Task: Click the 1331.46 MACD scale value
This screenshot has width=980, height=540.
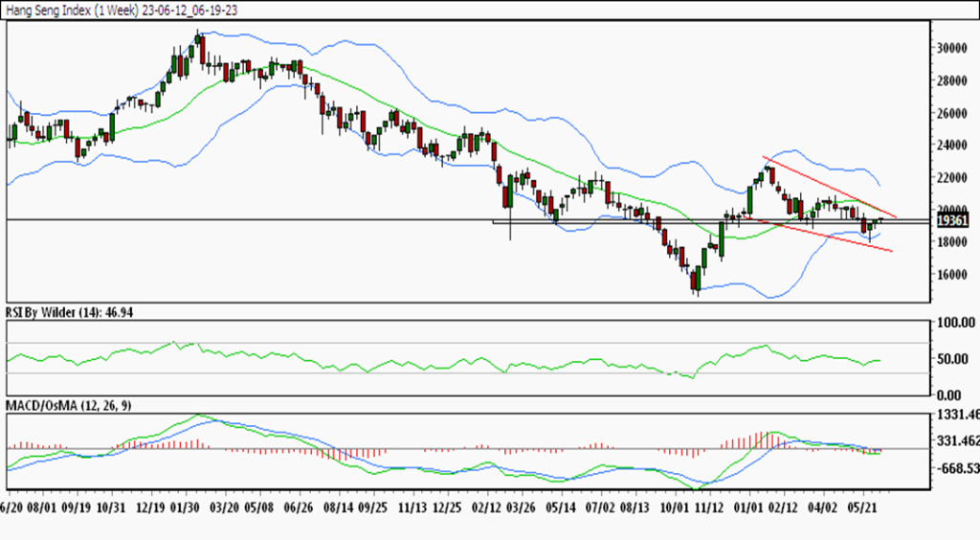Action: 957,415
